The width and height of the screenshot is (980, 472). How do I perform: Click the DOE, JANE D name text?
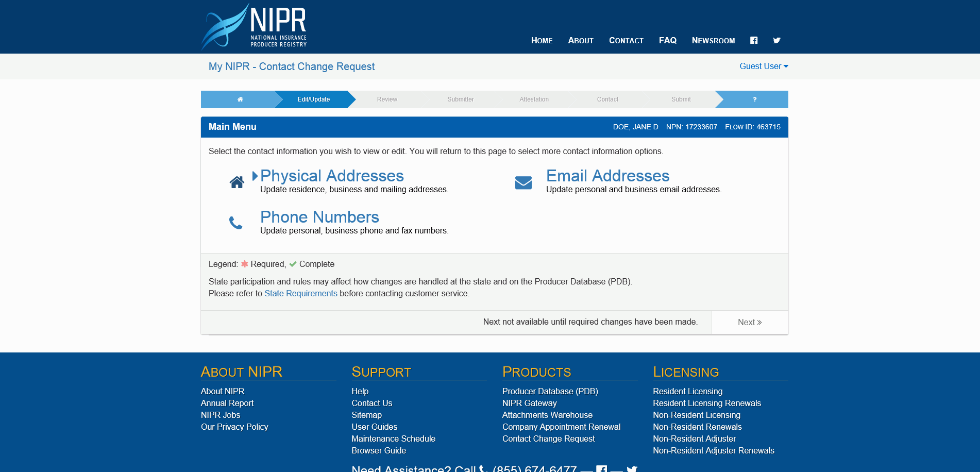(635, 127)
